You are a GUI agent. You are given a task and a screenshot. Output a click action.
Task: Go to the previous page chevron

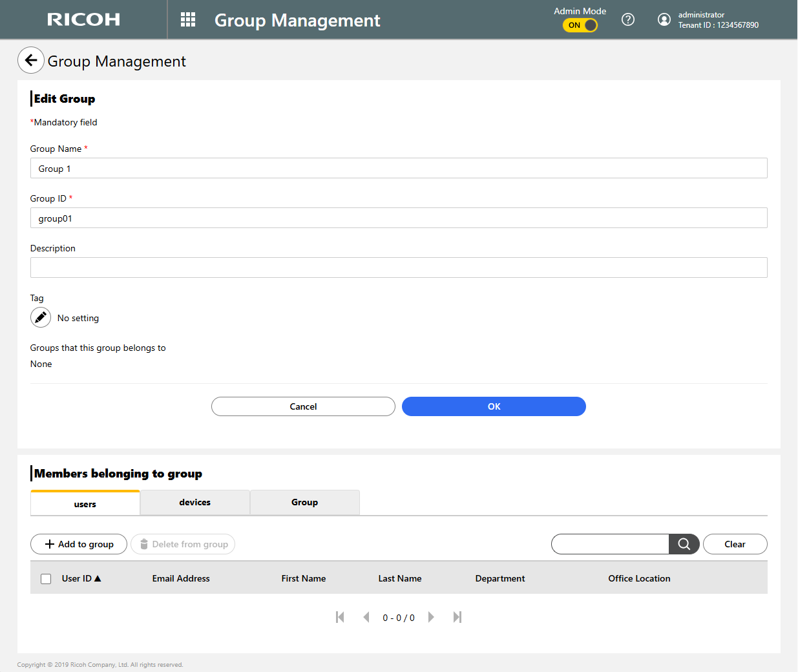click(x=366, y=617)
